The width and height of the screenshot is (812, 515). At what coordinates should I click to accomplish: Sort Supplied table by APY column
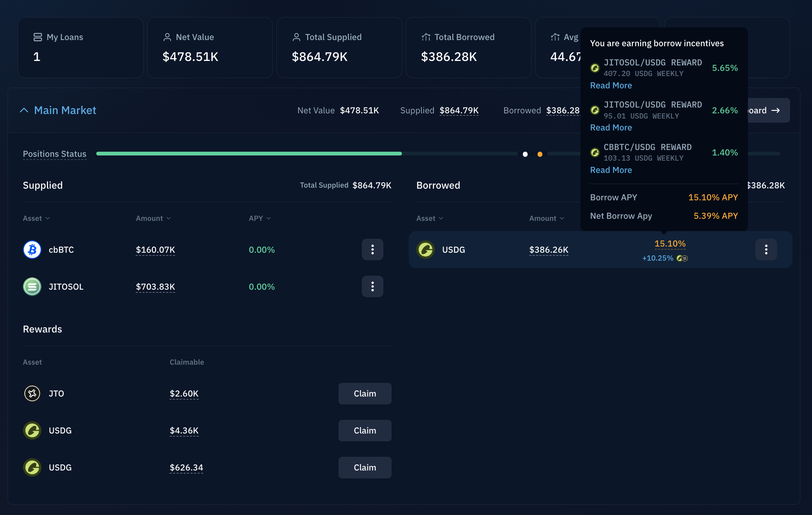(260, 218)
